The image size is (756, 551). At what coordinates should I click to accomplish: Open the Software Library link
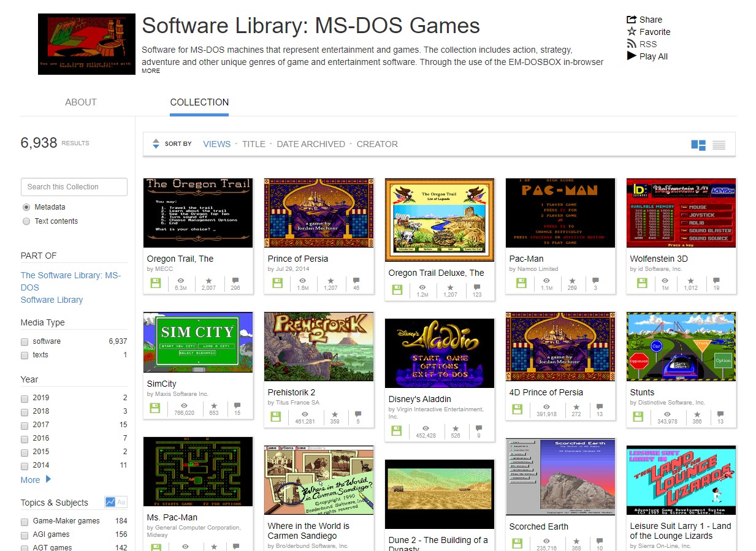coord(52,300)
